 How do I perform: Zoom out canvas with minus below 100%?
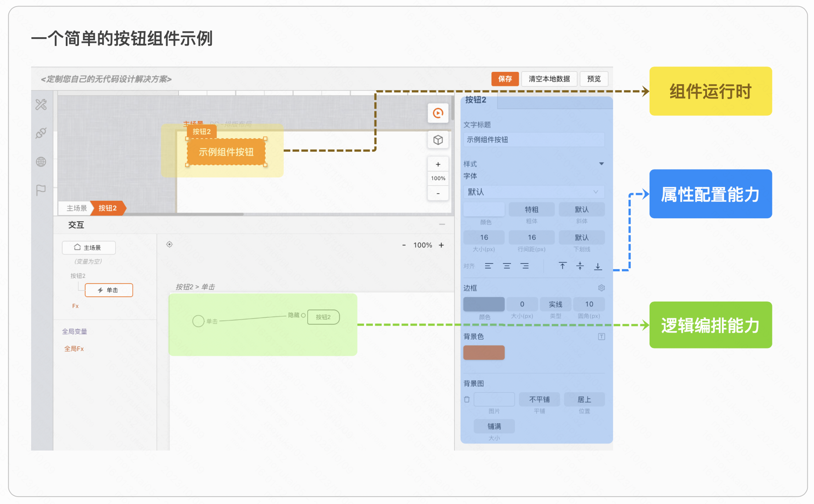pos(438,193)
